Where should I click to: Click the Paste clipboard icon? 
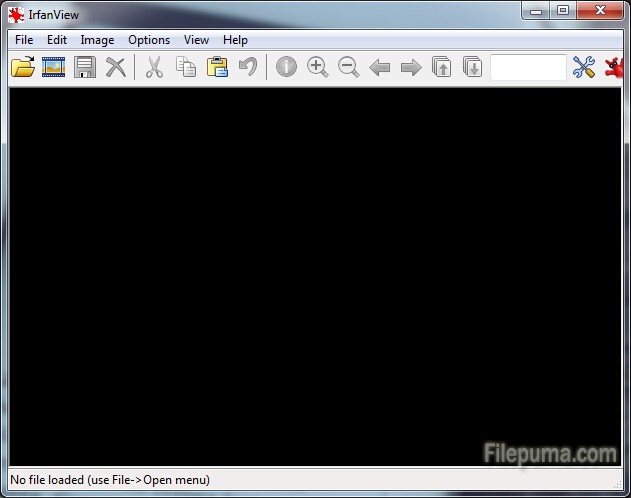(217, 68)
